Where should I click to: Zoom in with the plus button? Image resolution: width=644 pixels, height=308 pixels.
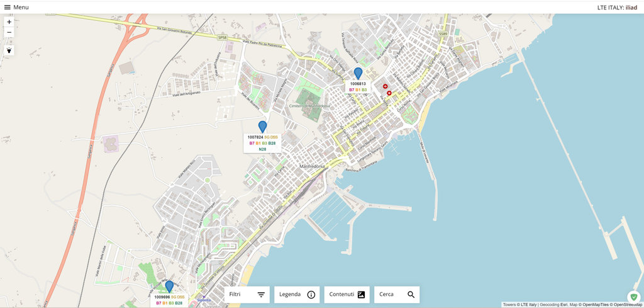click(9, 21)
